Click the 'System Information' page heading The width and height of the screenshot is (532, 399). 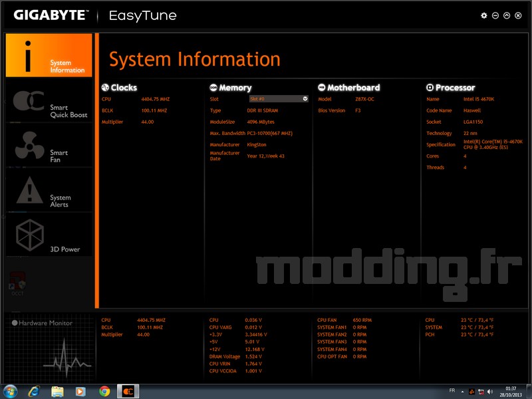(195, 59)
